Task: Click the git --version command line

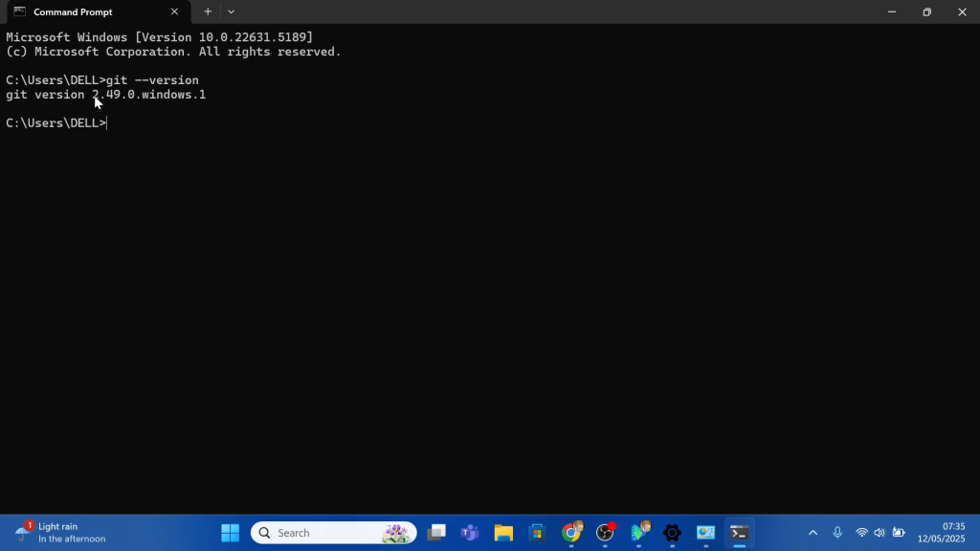Action: point(102,80)
